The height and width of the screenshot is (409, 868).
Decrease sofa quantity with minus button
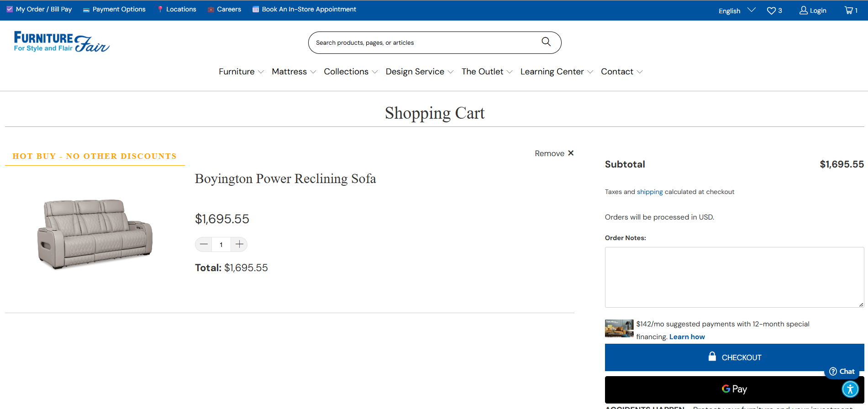(x=204, y=245)
